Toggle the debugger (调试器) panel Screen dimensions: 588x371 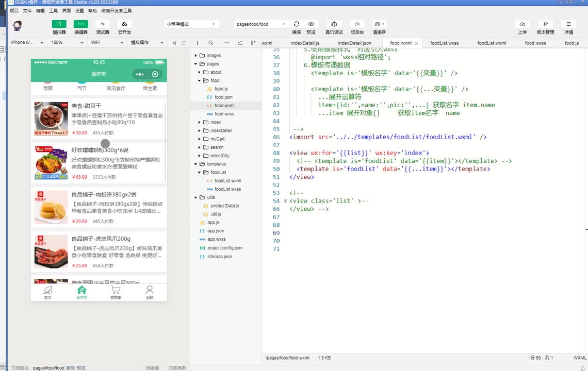point(102,24)
